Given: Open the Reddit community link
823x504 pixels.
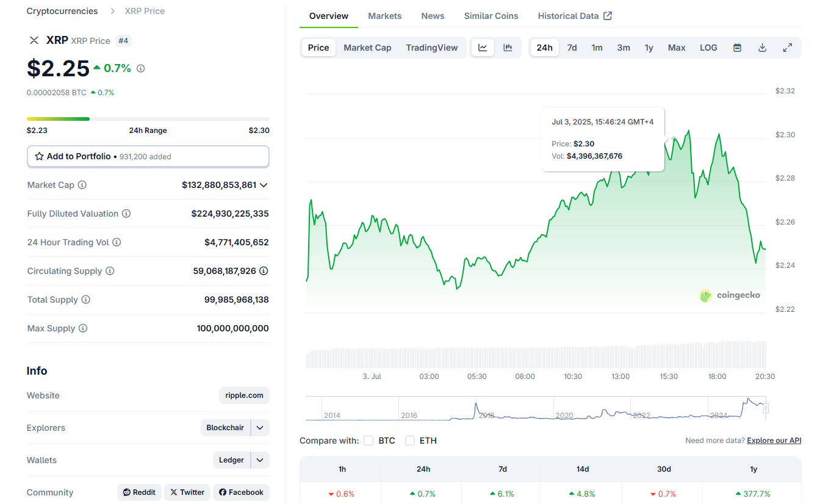Looking at the screenshot, I should point(139,492).
